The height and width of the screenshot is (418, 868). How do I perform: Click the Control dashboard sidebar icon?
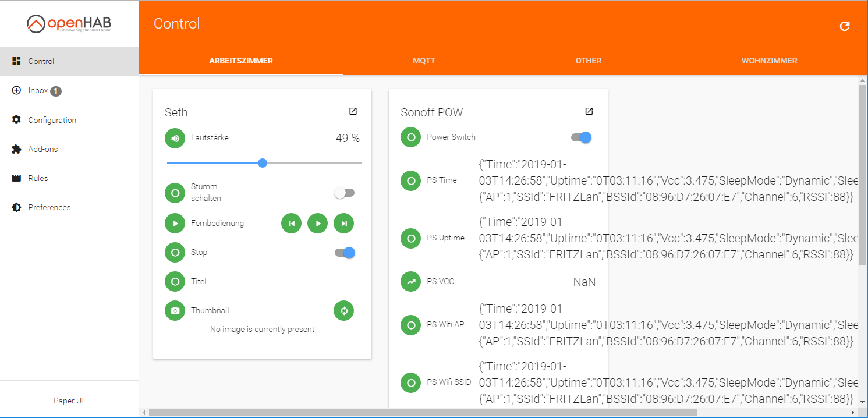pyautogui.click(x=16, y=61)
